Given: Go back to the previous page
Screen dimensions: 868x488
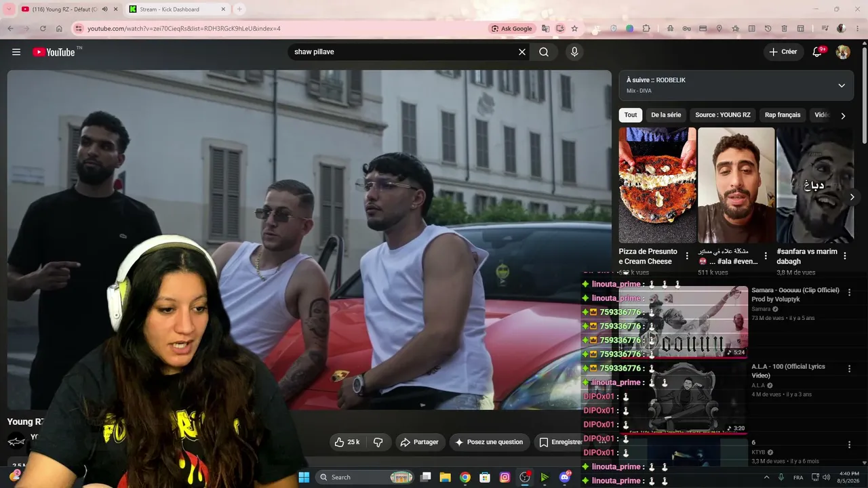Looking at the screenshot, I should pos(10,28).
